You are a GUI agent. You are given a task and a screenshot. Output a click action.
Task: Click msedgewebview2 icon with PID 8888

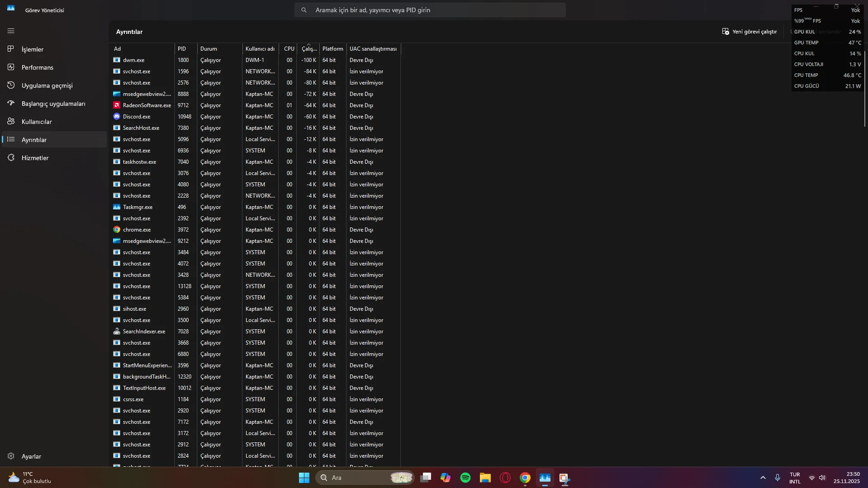tap(117, 94)
